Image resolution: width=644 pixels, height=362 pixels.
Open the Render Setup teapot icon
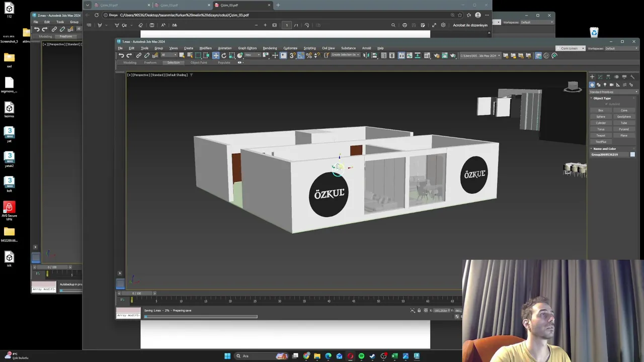[x=437, y=55]
